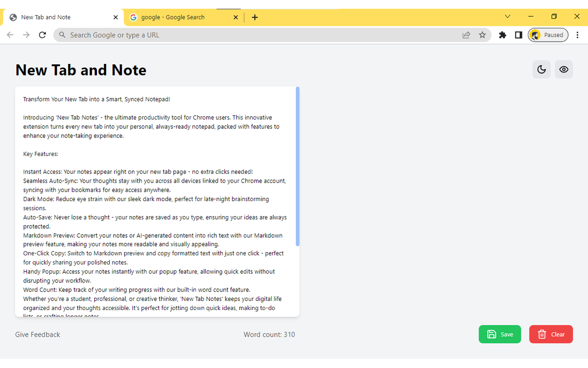Click the back navigation arrow
The height and width of the screenshot is (368, 588).
point(10,34)
